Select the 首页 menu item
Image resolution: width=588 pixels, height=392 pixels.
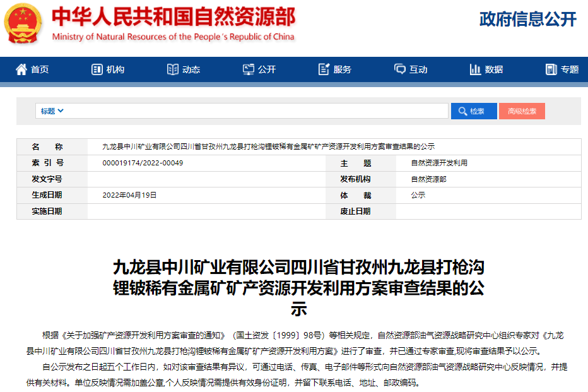pyautogui.click(x=40, y=70)
